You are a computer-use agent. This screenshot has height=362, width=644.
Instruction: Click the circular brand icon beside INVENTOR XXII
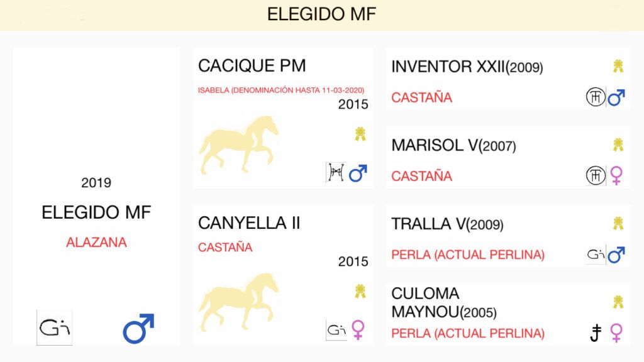(x=595, y=97)
